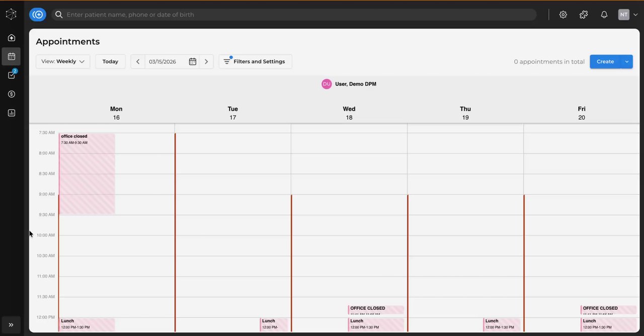644x336 pixels.
Task: Click the Today button
Action: click(x=110, y=61)
